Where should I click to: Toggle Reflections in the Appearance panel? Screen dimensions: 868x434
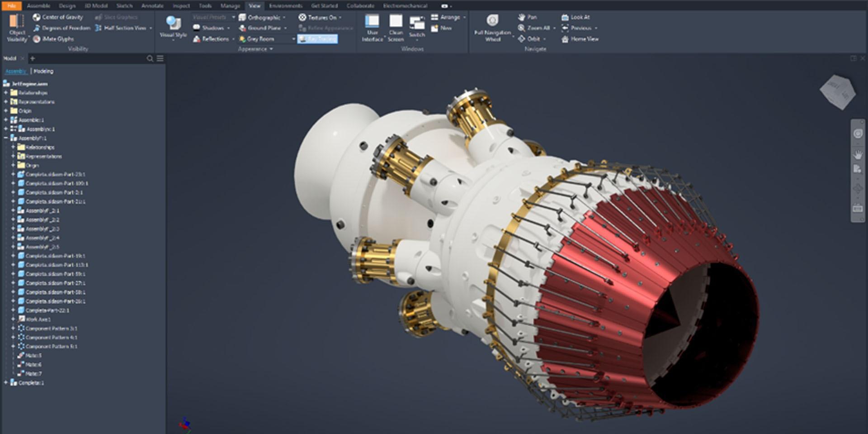(211, 39)
